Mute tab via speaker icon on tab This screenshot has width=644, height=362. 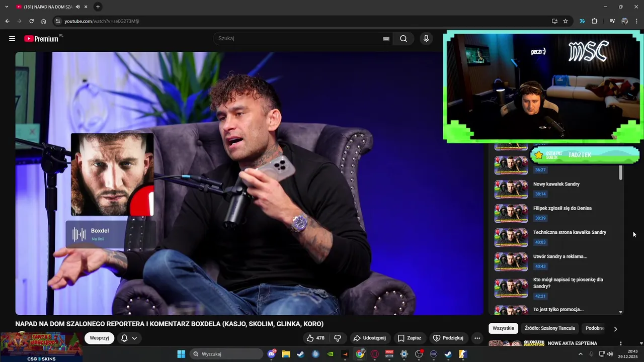pos(78,7)
